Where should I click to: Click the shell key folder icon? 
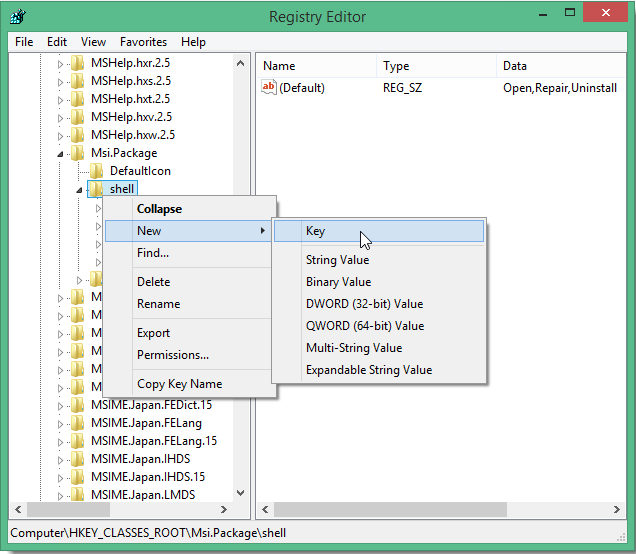pyautogui.click(x=96, y=189)
